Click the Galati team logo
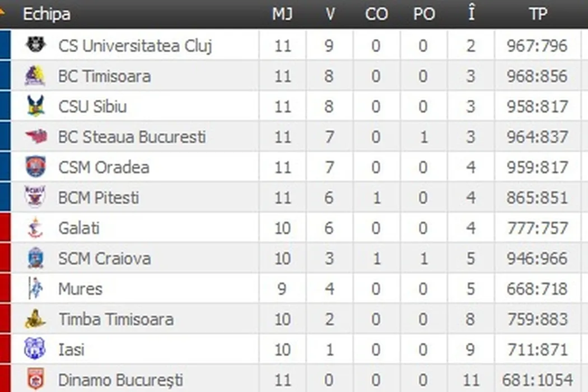588x392 pixels. coord(35,227)
